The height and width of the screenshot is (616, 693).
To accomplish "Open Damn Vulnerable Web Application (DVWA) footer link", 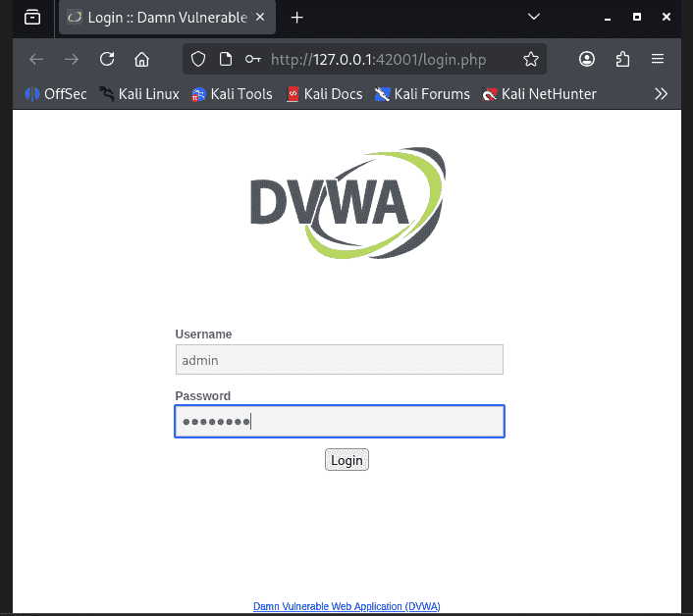I will (x=346, y=606).
